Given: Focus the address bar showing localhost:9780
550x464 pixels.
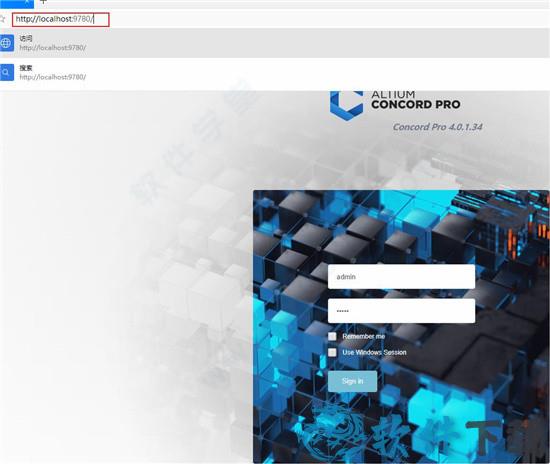Looking at the screenshot, I should click(61, 19).
